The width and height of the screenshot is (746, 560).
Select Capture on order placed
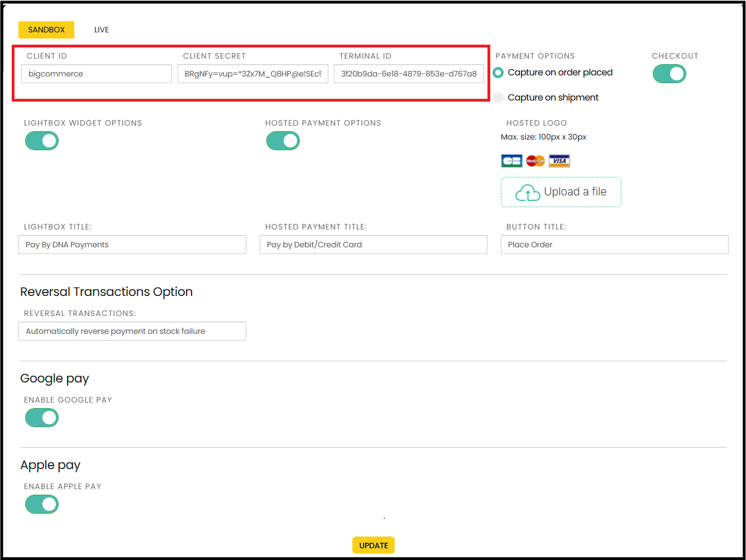[x=498, y=73]
